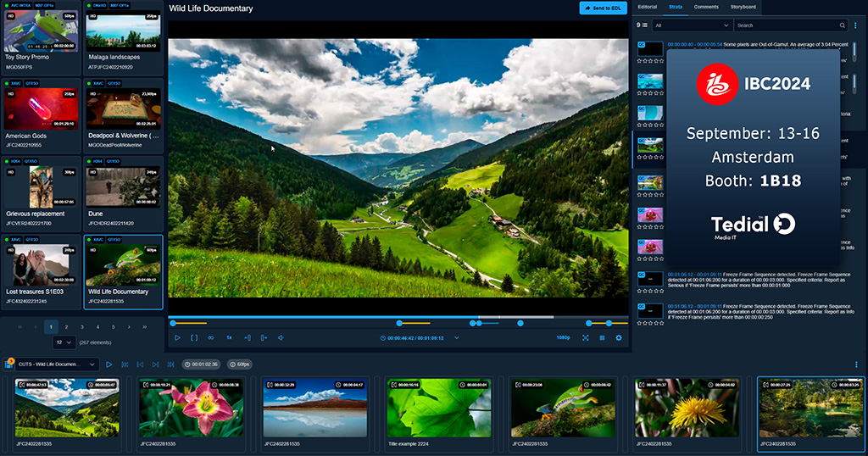The width and height of the screenshot is (868, 456).
Task: Open strata panel three-dot menu
Action: click(855, 25)
